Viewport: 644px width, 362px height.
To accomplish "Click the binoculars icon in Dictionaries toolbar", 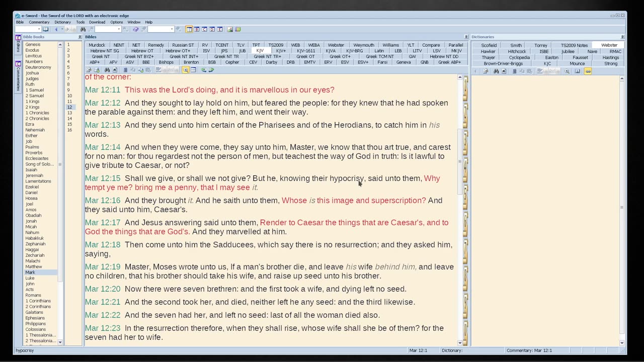I will point(496,71).
